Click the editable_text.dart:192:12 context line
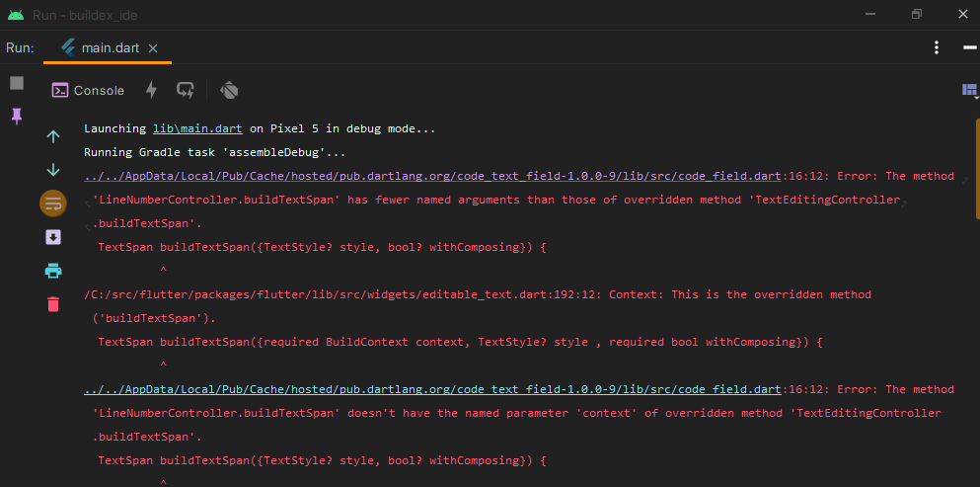980x487 pixels. (478, 294)
